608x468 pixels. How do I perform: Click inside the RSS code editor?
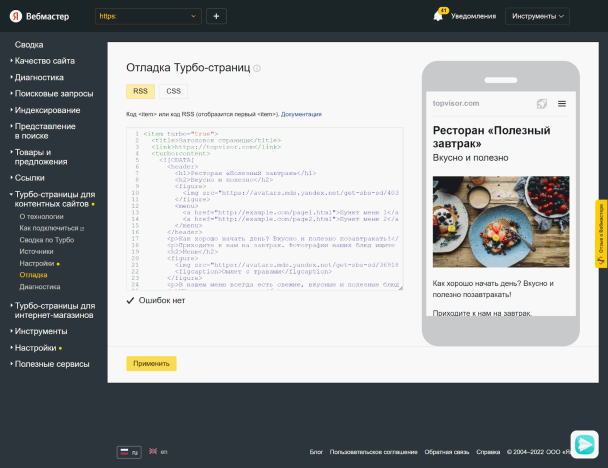(265, 208)
